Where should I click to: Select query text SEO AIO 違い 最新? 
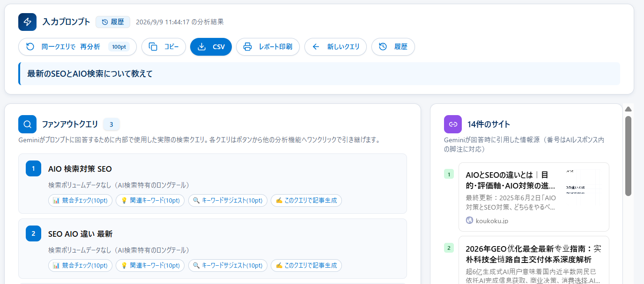[81, 234]
